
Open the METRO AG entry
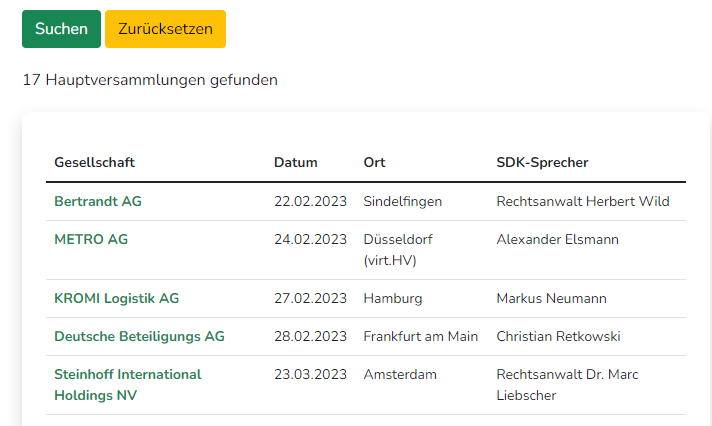pyautogui.click(x=91, y=239)
